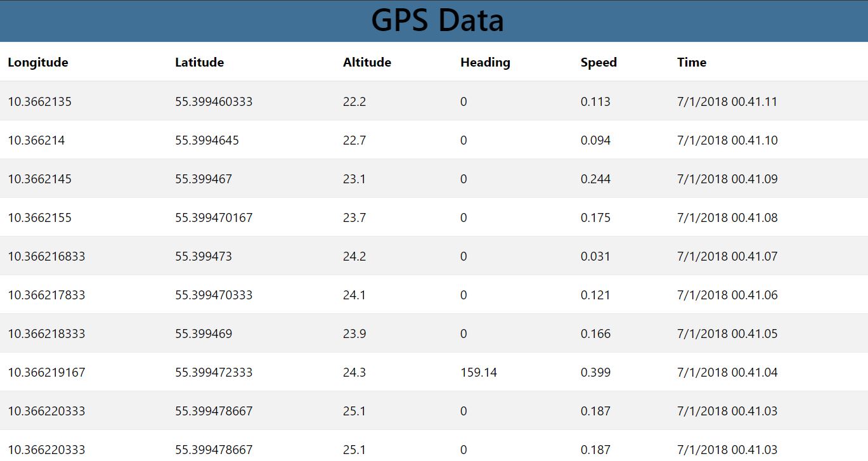Select latitude value 55.3994645
868x461 pixels.
(207, 140)
